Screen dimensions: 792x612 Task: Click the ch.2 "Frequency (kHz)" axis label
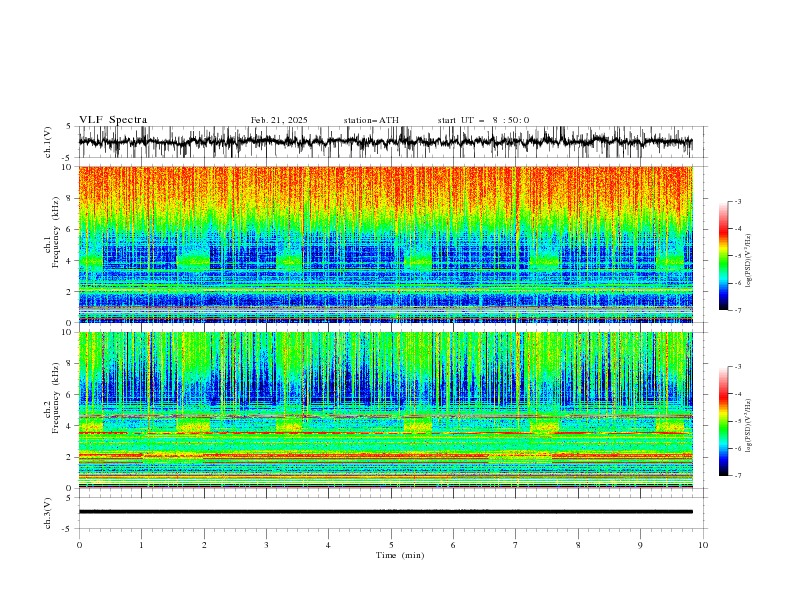coord(56,398)
